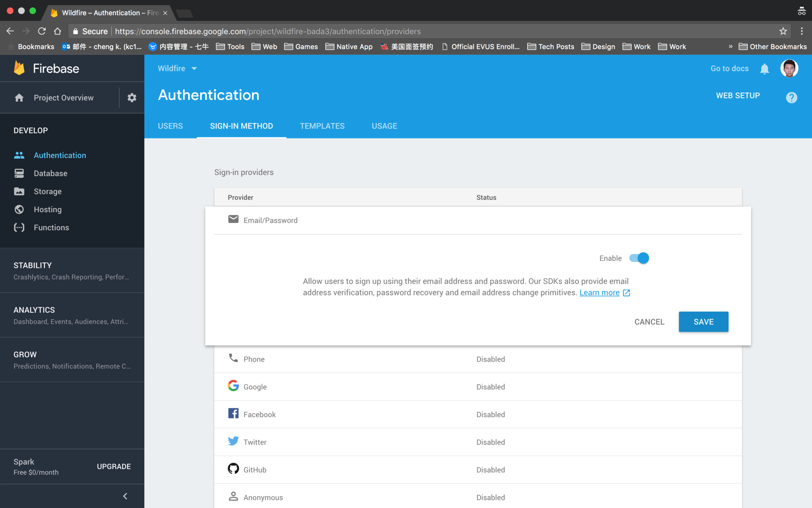Expand the Wildfire project dropdown
Viewport: 812px width, 508px height.
tap(177, 68)
